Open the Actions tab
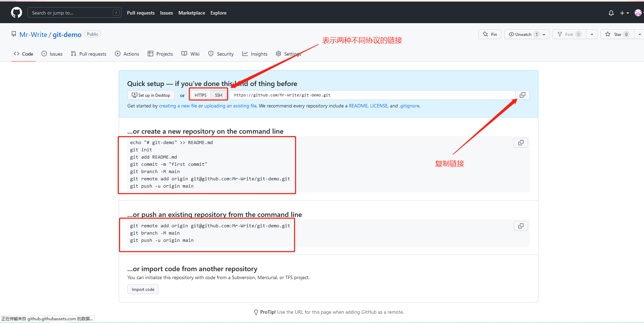Screen dimensions: 644x323 [x=127, y=54]
